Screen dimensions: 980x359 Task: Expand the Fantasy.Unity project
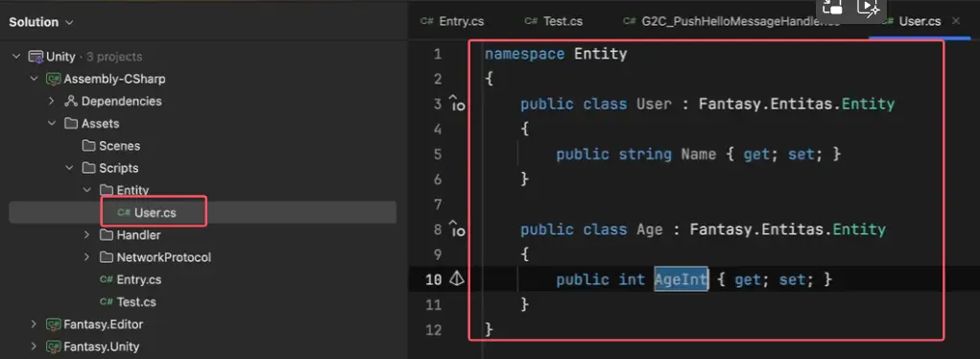click(34, 347)
